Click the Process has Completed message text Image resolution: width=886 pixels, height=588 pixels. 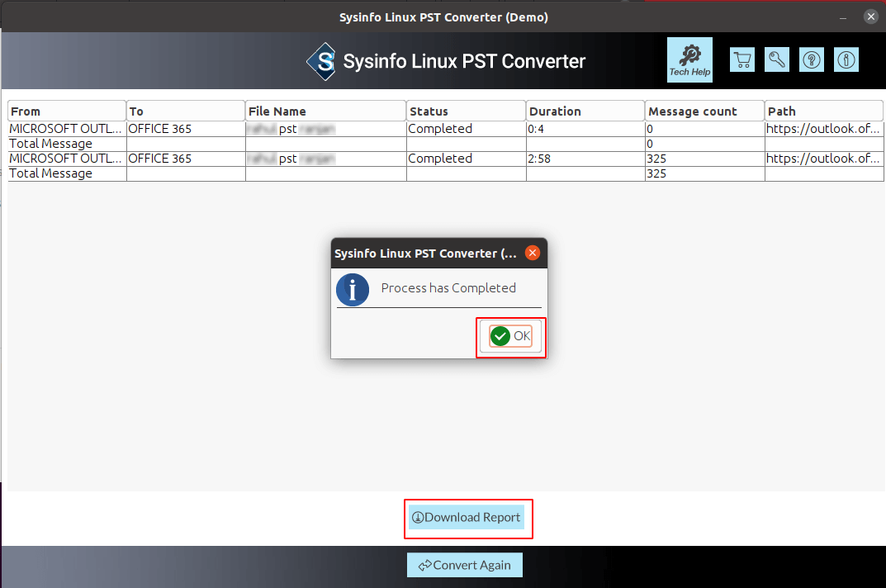(448, 288)
